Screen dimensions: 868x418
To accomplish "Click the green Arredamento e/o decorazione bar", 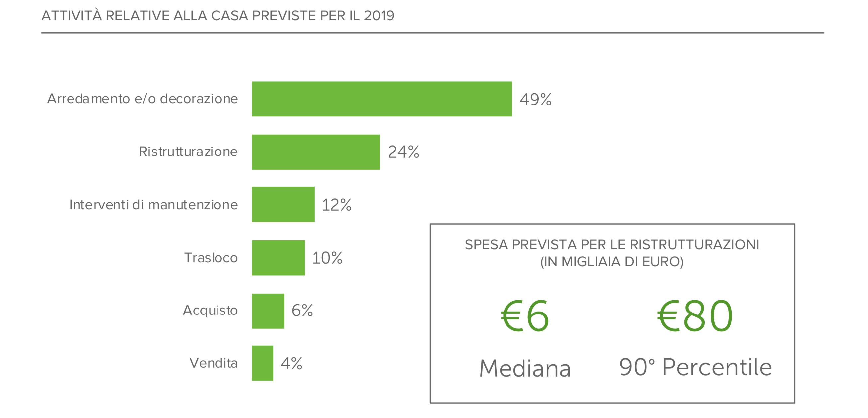I will [x=381, y=99].
